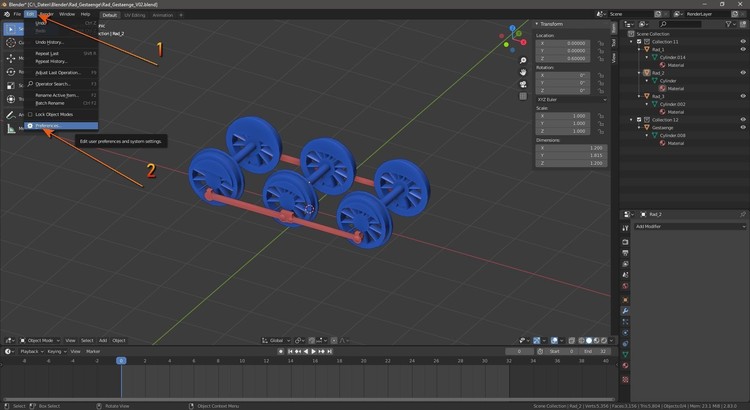Select Preferences in the Edit menu
This screenshot has height=410, width=750.
point(48,126)
